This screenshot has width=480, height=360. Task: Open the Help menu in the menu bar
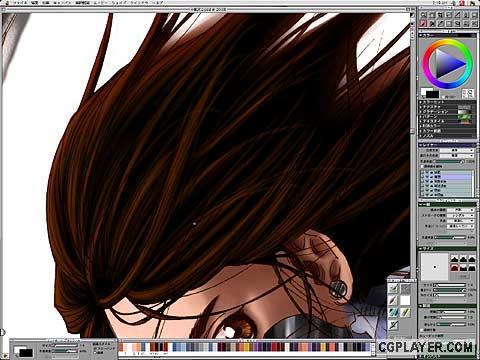click(157, 3)
